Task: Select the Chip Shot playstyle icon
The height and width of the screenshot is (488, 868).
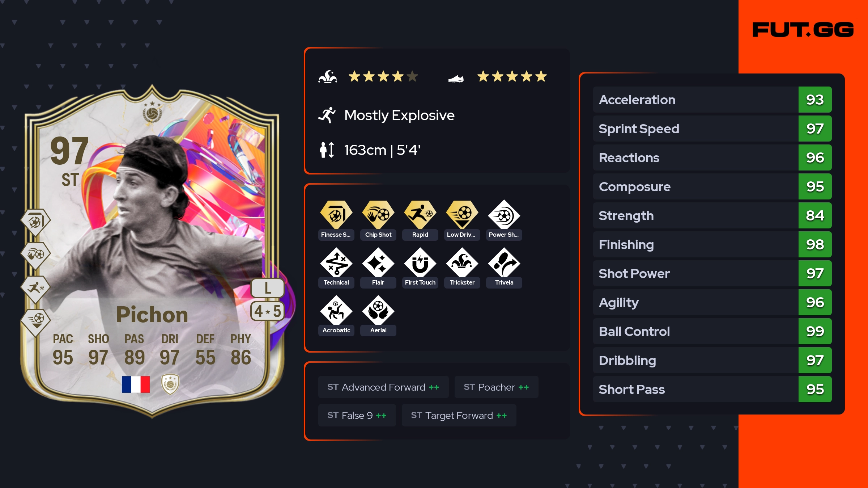Action: pyautogui.click(x=378, y=215)
